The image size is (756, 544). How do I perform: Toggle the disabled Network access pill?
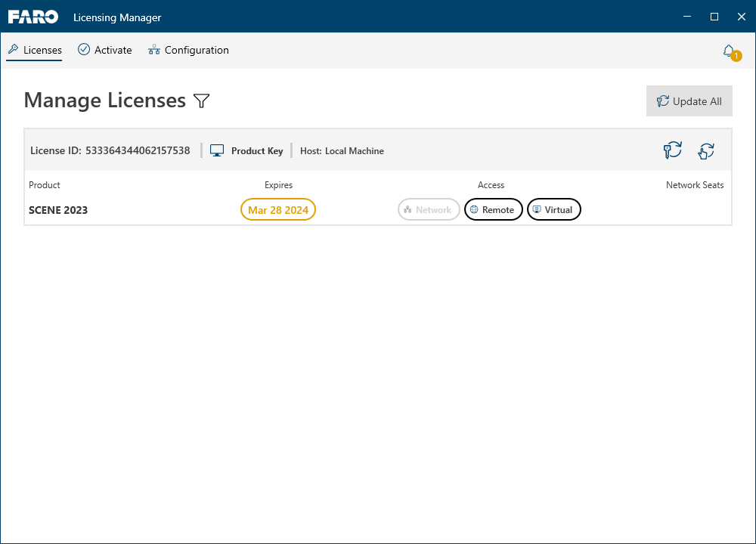pos(429,209)
